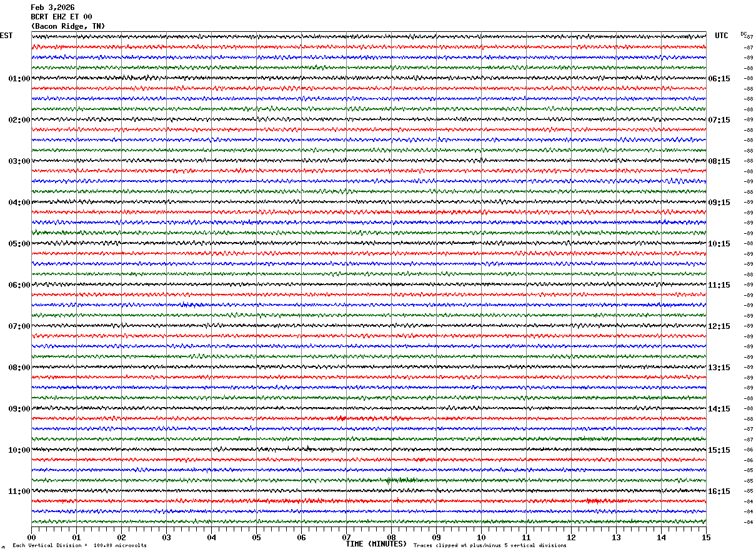The image size is (756, 554).
Task: Click the Each Vertical Division scale note
Action: click(79, 546)
